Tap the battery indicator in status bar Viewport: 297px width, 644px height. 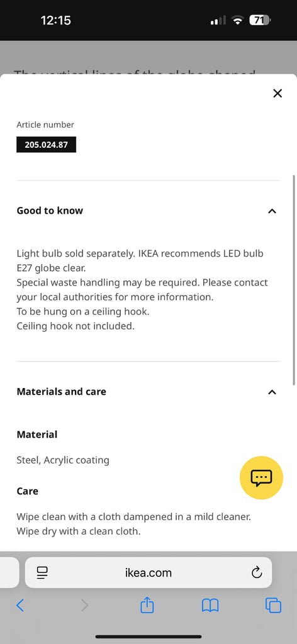(260, 20)
